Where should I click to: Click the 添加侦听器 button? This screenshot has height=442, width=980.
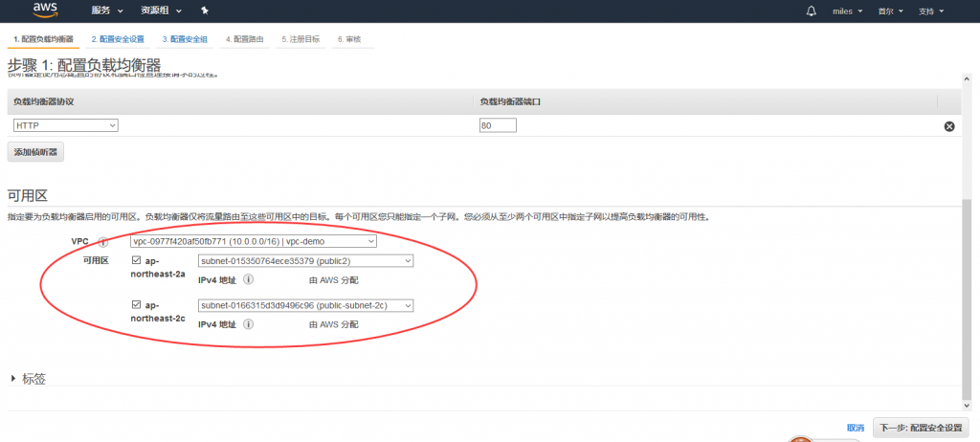click(35, 152)
